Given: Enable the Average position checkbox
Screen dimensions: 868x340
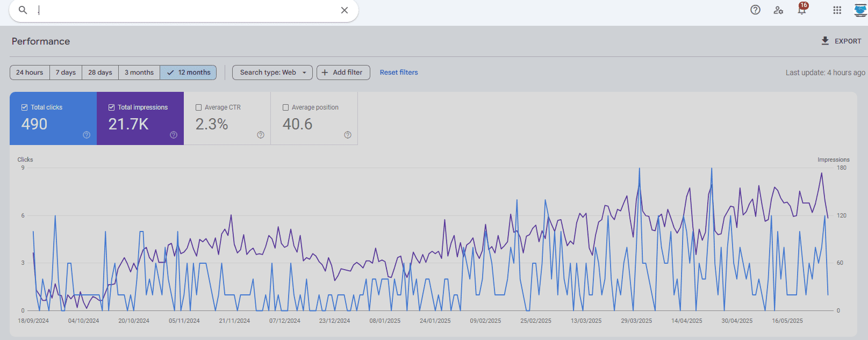Looking at the screenshot, I should pyautogui.click(x=285, y=107).
